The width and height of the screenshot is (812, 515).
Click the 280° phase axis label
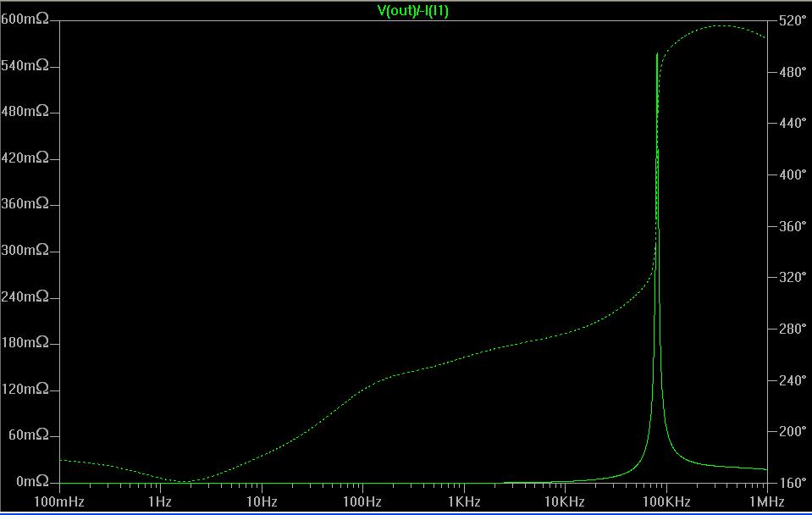point(793,329)
